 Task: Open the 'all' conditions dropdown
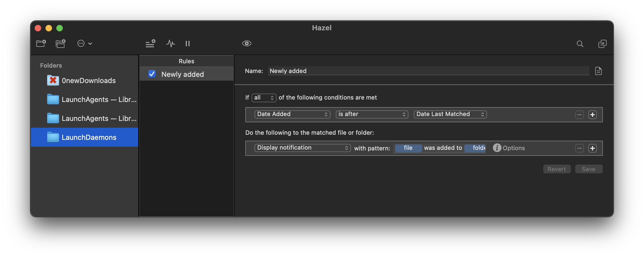[x=264, y=98]
